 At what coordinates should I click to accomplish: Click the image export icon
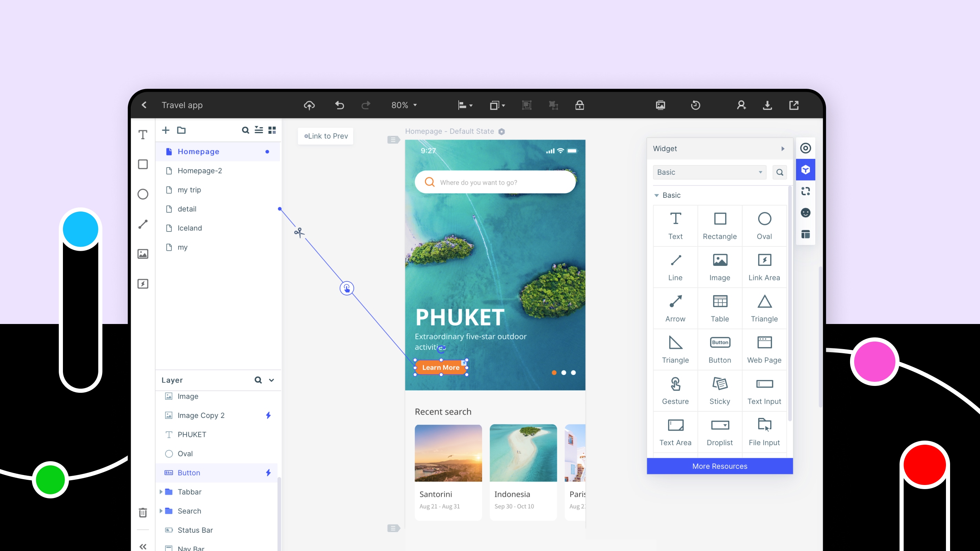(x=661, y=105)
